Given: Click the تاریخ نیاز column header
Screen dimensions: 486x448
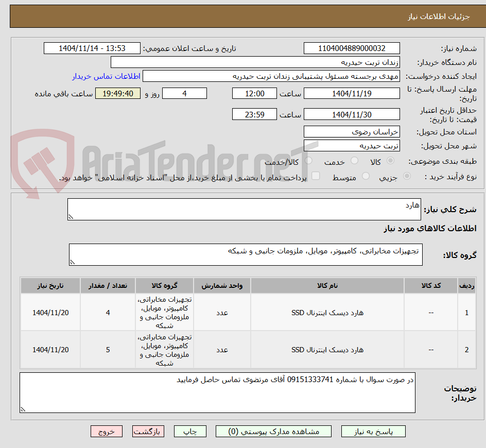Looking at the screenshot, I should coord(50,286).
